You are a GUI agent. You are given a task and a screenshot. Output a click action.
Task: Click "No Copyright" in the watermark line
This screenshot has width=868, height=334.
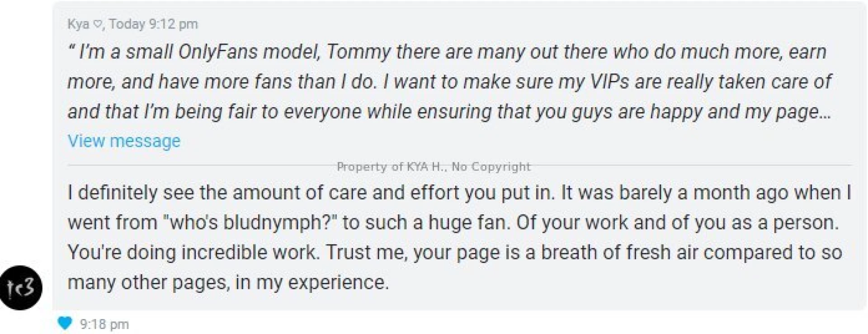coord(491,167)
